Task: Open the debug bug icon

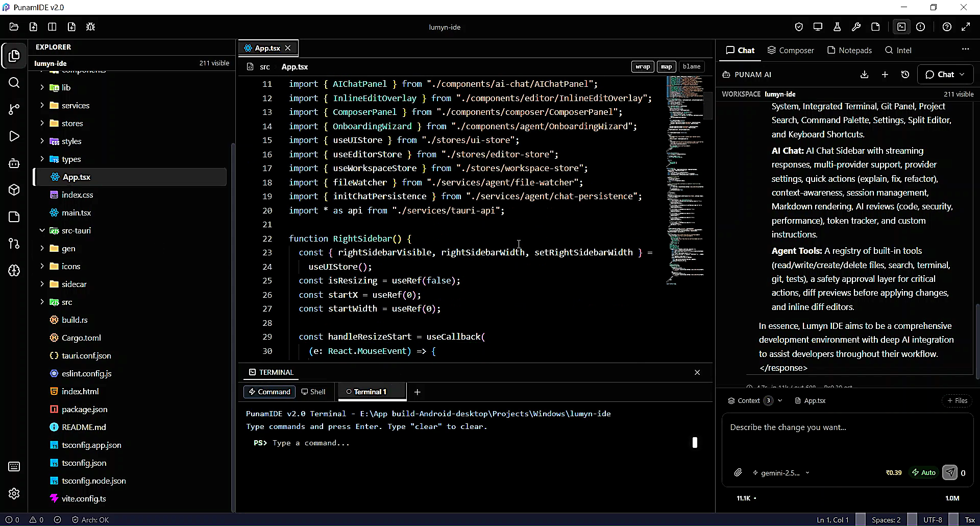Action: pos(91,27)
